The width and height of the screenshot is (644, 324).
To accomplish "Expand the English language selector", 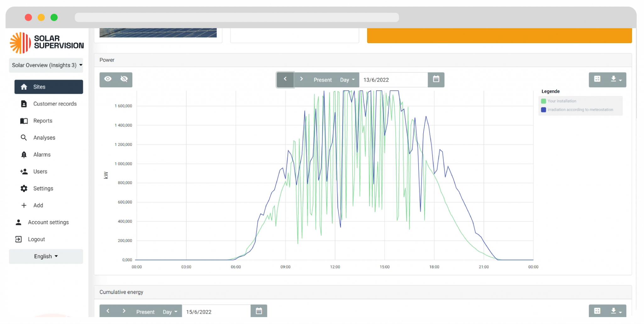I will [x=46, y=256].
